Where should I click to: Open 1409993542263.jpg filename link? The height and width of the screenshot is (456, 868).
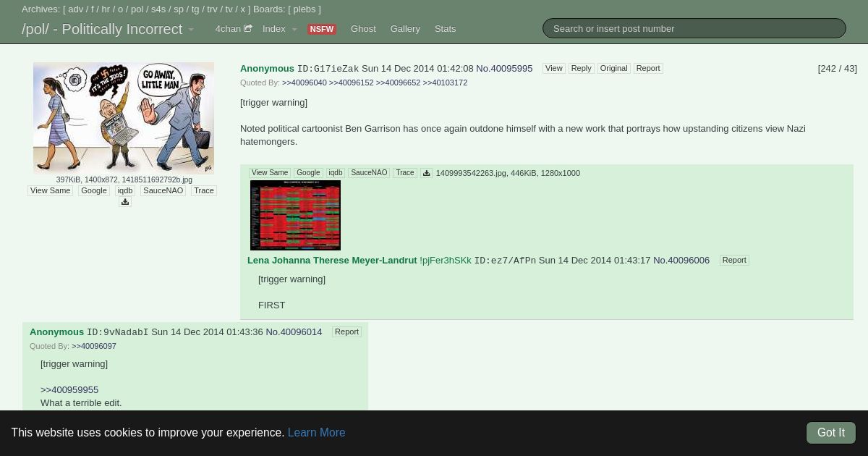(x=471, y=173)
